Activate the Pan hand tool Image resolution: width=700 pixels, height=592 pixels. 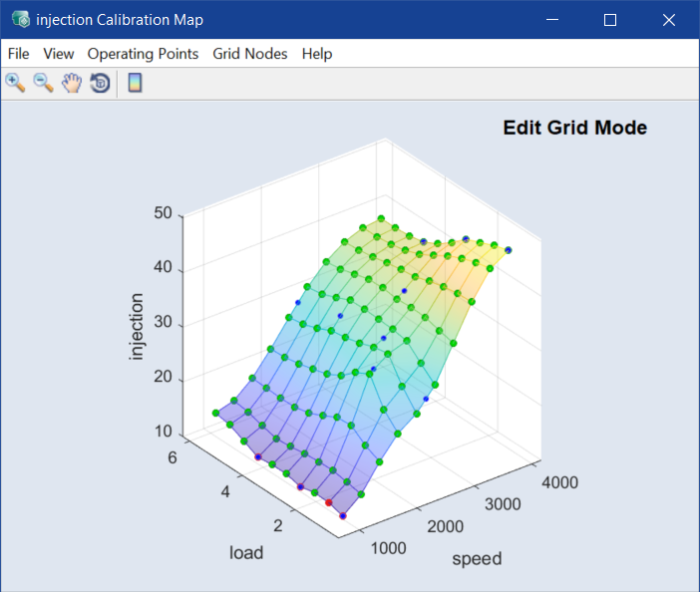point(71,83)
